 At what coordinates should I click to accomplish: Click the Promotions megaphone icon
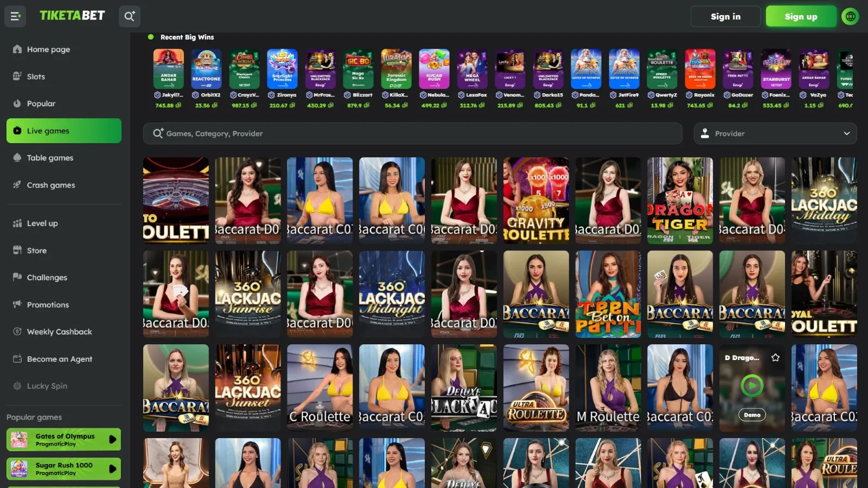(17, 304)
